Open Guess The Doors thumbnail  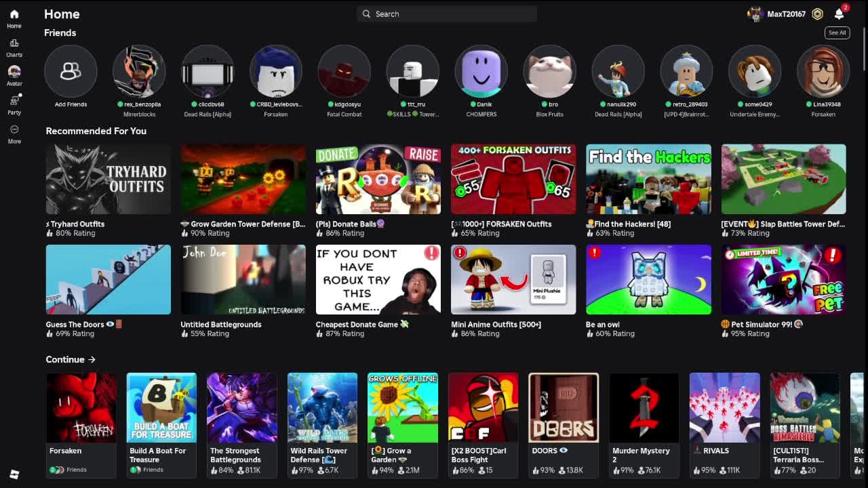pyautogui.click(x=108, y=279)
